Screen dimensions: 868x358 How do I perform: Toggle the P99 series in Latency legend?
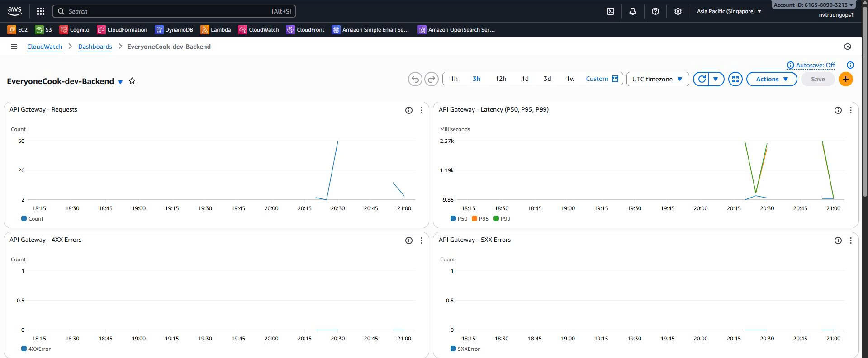[x=502, y=219]
